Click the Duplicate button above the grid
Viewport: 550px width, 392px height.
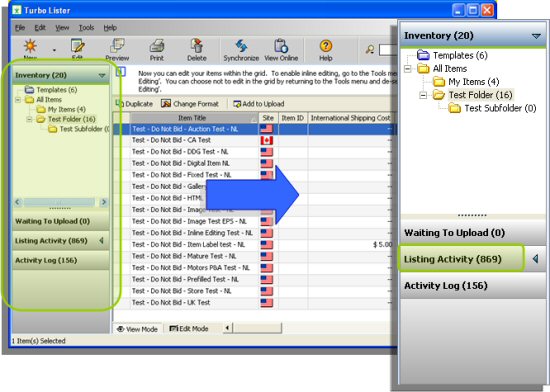[x=134, y=104]
